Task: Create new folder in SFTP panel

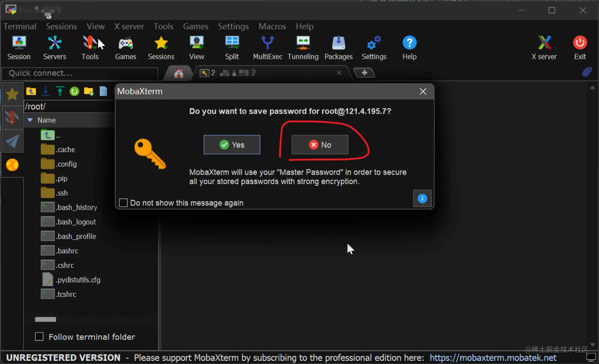Action: [89, 91]
